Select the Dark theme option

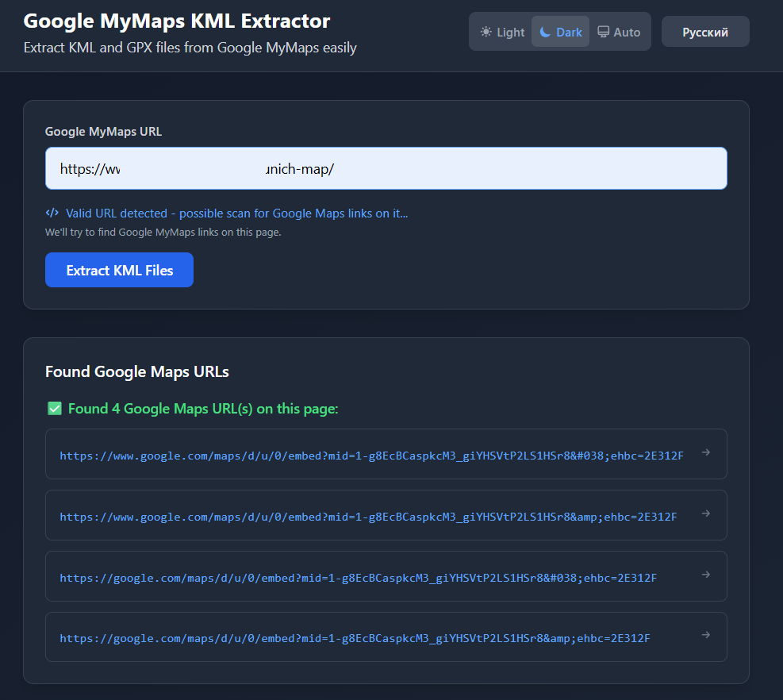pos(560,32)
